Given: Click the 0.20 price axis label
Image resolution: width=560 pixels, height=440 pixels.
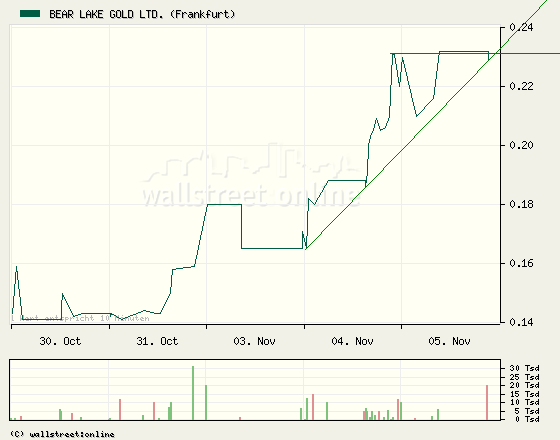Looking at the screenshot, I should coord(521,145).
